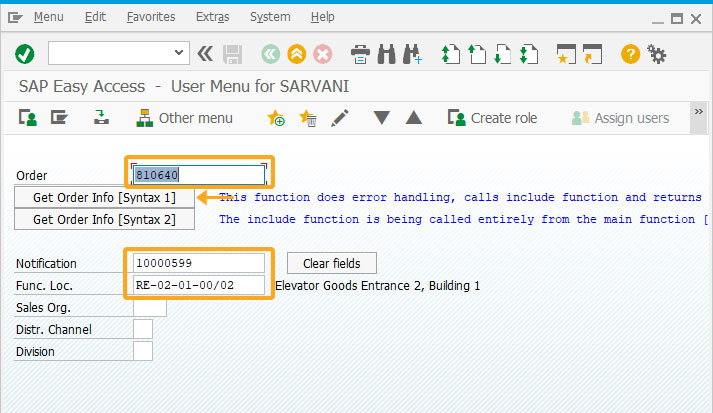Open the Help question mark icon
This screenshot has height=413, width=713.
[x=630, y=54]
